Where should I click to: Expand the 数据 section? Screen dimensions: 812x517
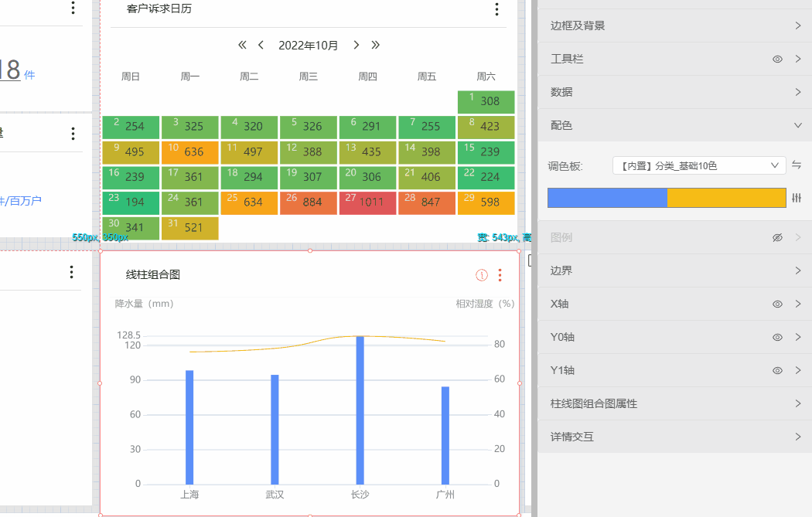(x=674, y=92)
